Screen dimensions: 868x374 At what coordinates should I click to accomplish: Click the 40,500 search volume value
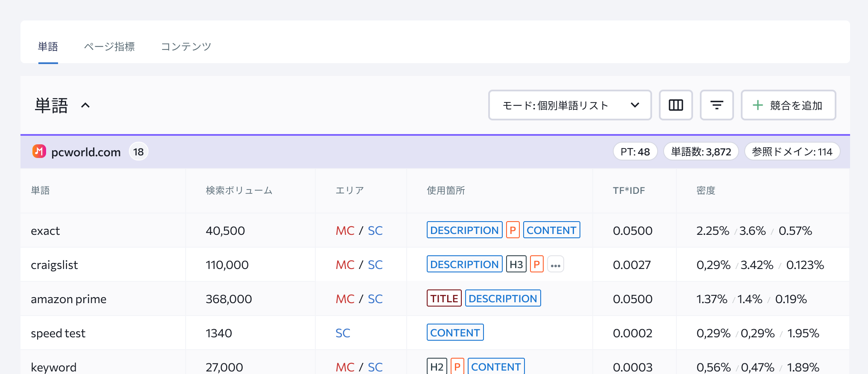click(x=225, y=231)
